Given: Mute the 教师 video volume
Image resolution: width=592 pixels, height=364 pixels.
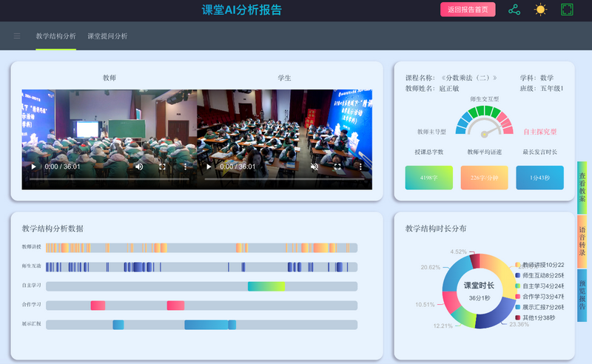Looking at the screenshot, I should click(139, 167).
